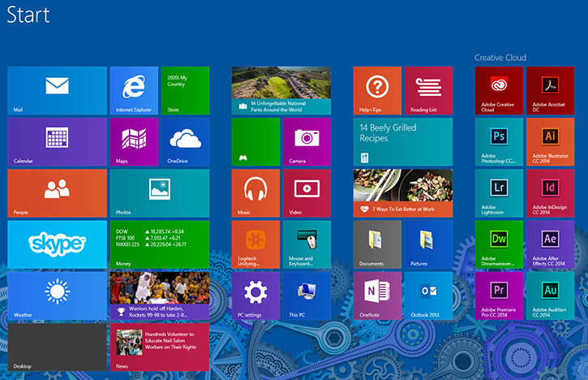588x380 pixels.
Task: Launch the OneNote tile
Action: pos(377,296)
